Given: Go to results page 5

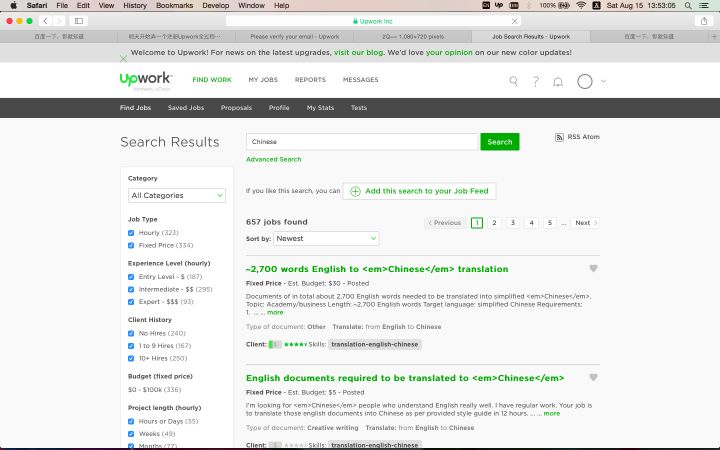Looking at the screenshot, I should (x=550, y=223).
